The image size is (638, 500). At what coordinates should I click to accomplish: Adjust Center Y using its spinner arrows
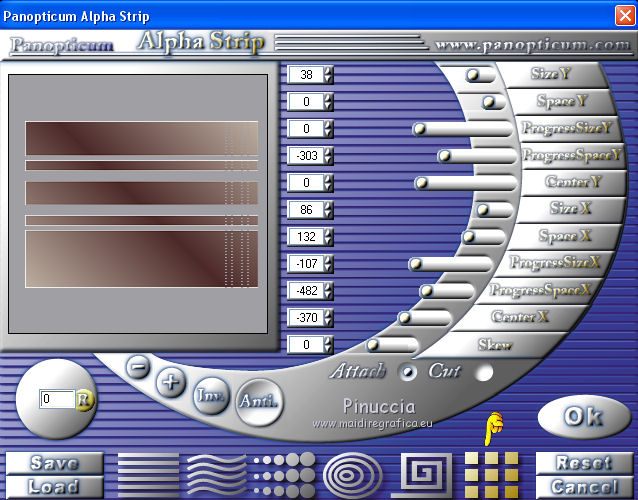point(328,183)
